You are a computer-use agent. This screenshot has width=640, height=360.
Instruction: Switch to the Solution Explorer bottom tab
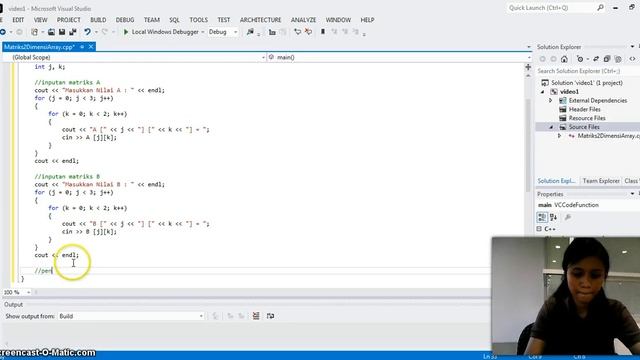tap(556, 181)
